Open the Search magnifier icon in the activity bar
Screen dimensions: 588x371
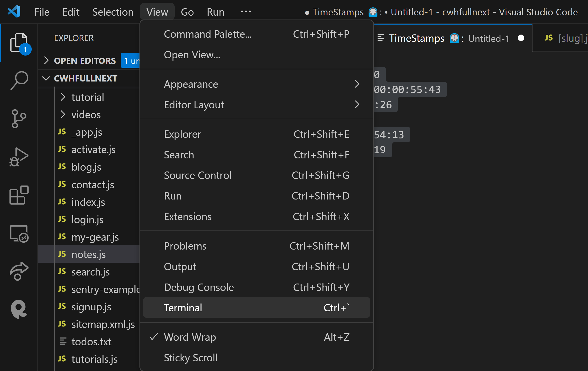point(19,80)
